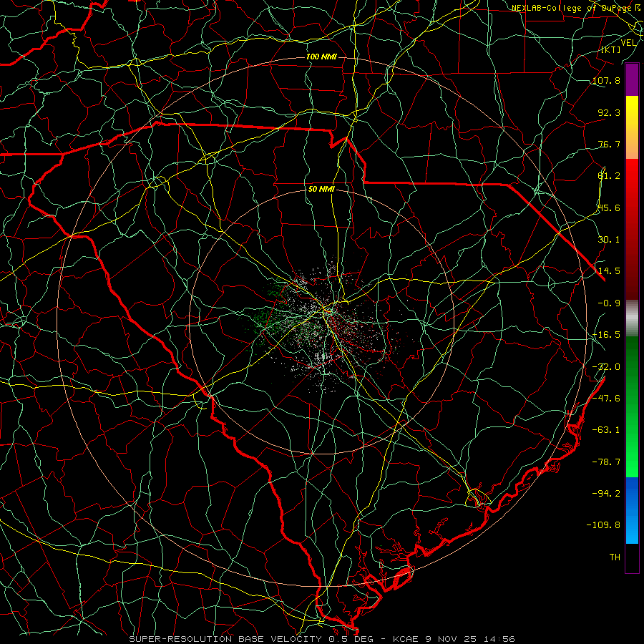This screenshot has width=644, height=644.
Task: Click the 50 NMI range ring label
Action: click(321, 189)
